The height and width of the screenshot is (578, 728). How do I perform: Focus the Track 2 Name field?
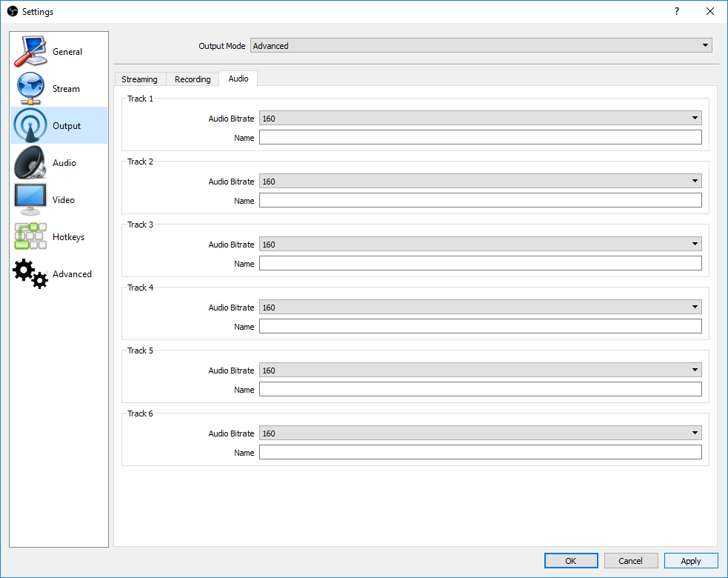[480, 201]
